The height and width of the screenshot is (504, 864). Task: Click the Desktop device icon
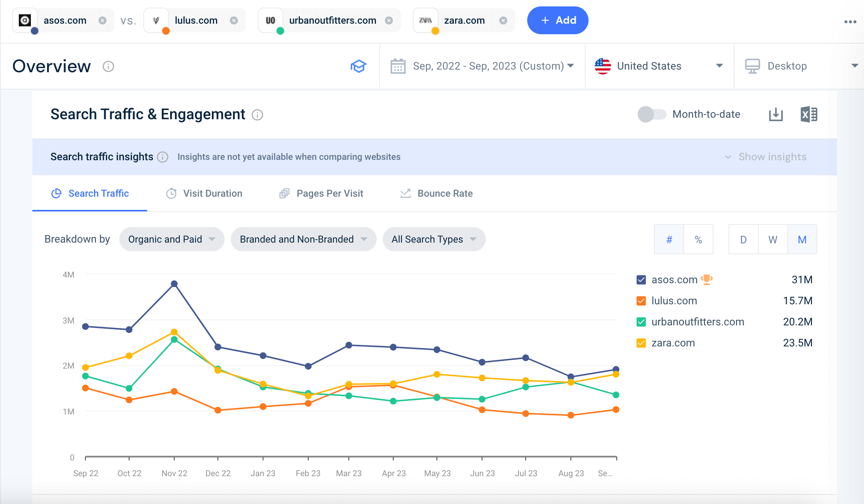pyautogui.click(x=752, y=66)
